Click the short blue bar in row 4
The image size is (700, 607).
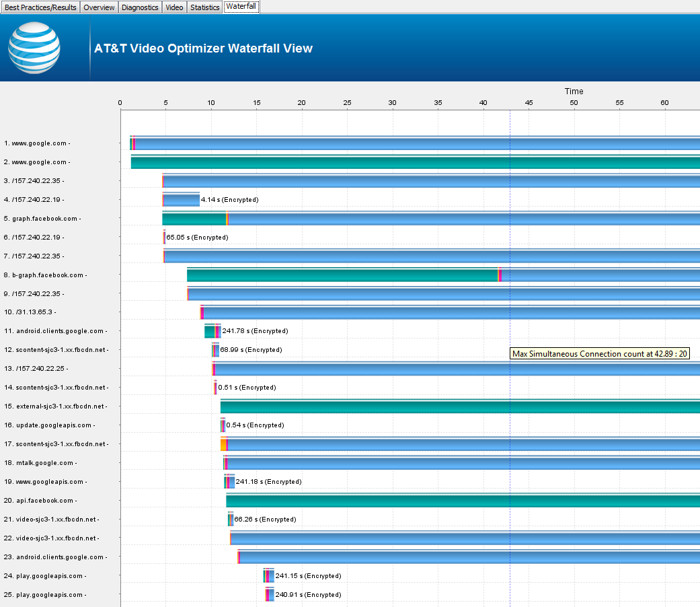tap(182, 200)
